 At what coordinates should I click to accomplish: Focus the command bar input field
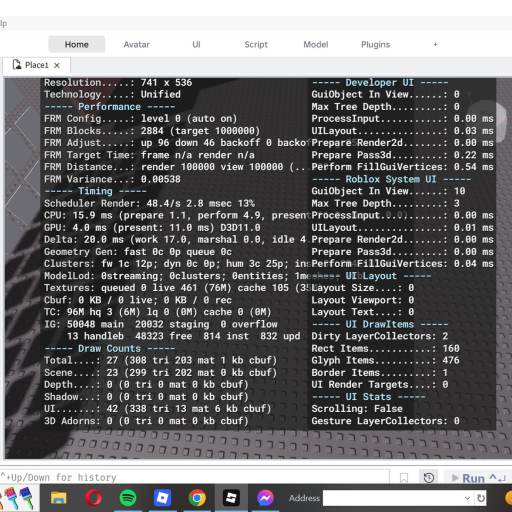(x=194, y=477)
